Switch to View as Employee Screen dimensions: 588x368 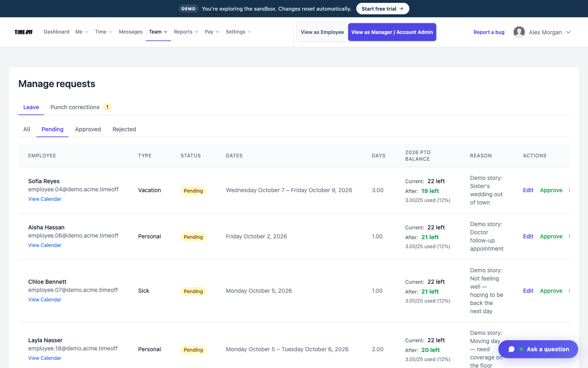pyautogui.click(x=322, y=32)
